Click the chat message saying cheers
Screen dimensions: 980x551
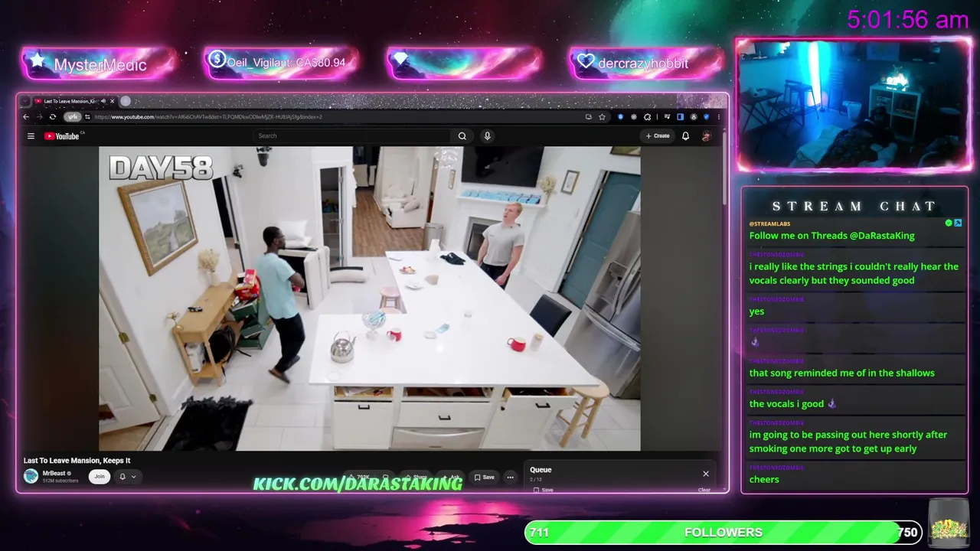[764, 480]
